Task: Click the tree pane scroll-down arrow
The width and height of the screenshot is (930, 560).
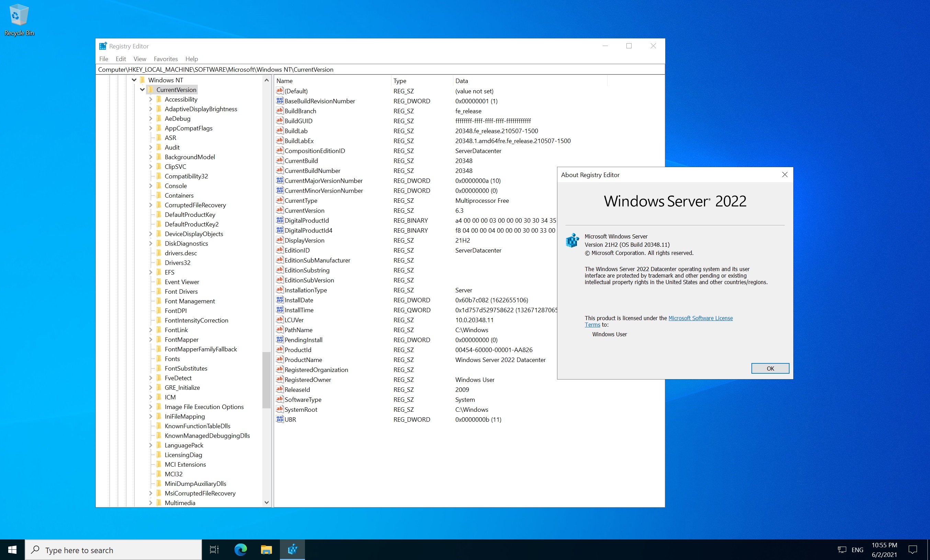Action: pos(266,502)
